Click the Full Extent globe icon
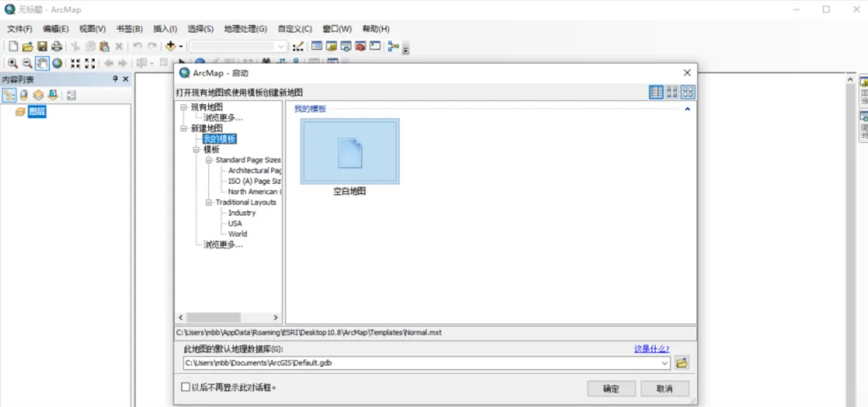 [57, 63]
